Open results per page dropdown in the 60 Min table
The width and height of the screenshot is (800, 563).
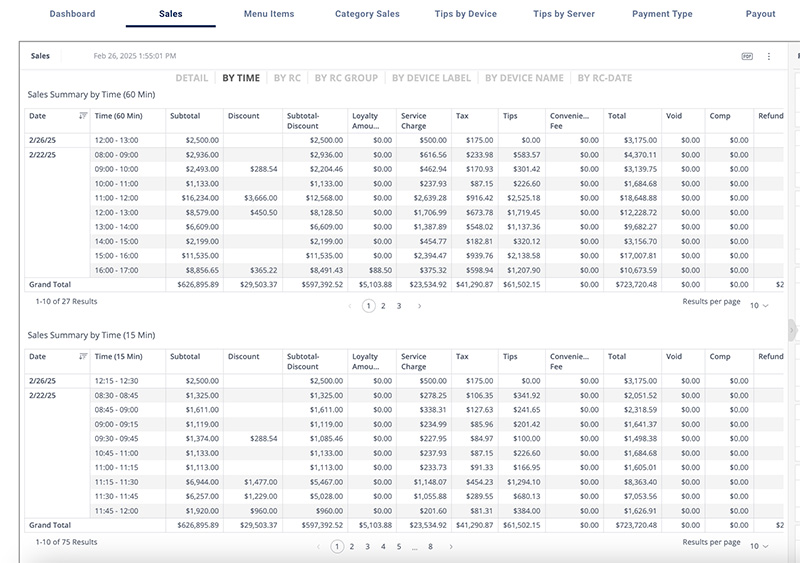point(759,305)
